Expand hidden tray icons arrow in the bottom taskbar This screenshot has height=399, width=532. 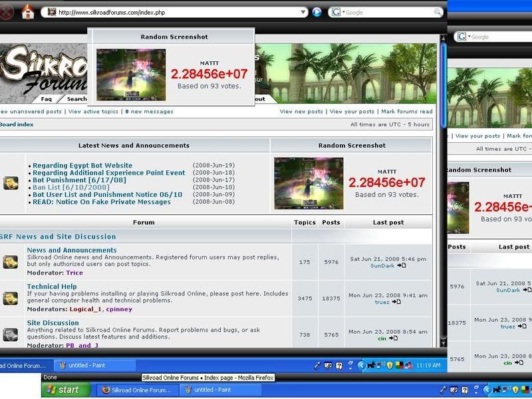487,390
